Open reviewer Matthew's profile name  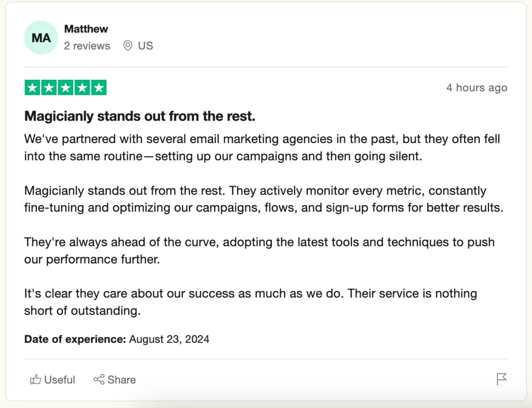pos(86,29)
